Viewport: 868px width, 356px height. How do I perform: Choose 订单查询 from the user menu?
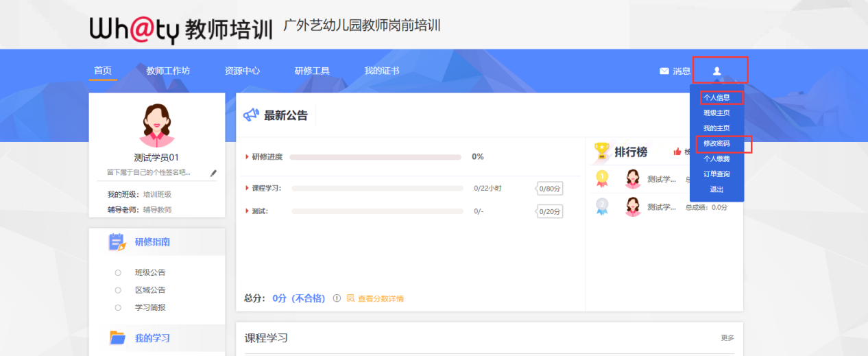click(716, 174)
